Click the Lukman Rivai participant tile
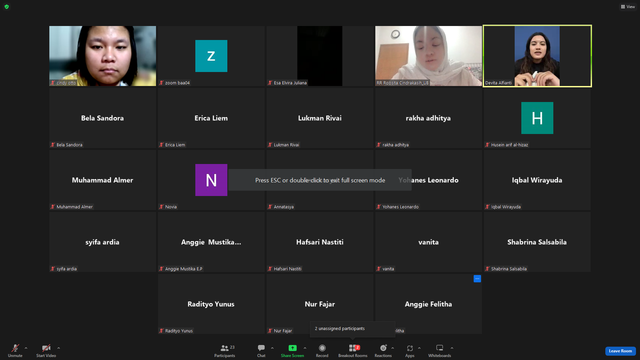The image size is (640, 360). (x=320, y=118)
